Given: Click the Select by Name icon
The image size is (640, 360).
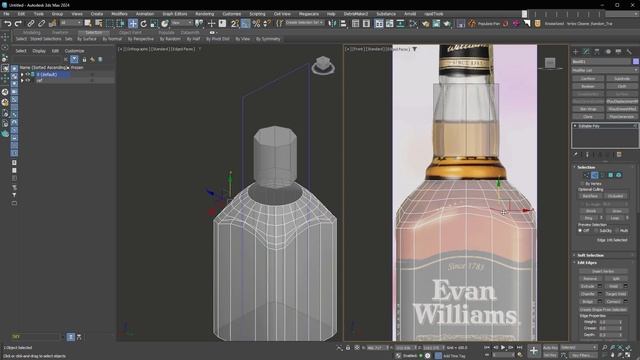Looking at the screenshot, I should 98,24.
